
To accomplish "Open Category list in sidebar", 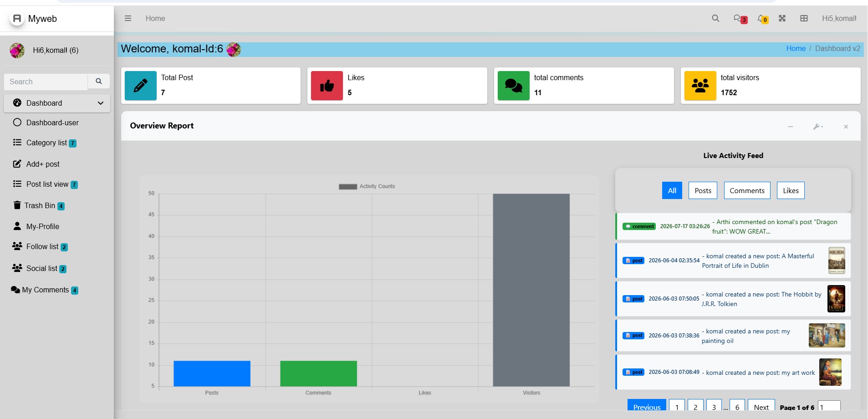I will pyautogui.click(x=51, y=143).
